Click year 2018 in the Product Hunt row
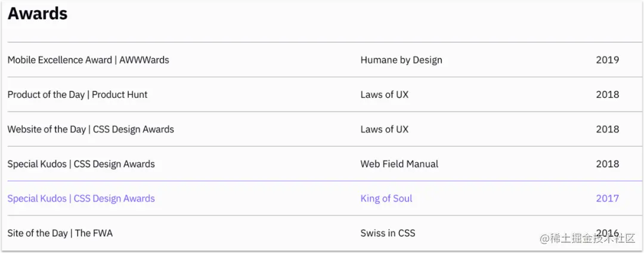 [x=608, y=94]
